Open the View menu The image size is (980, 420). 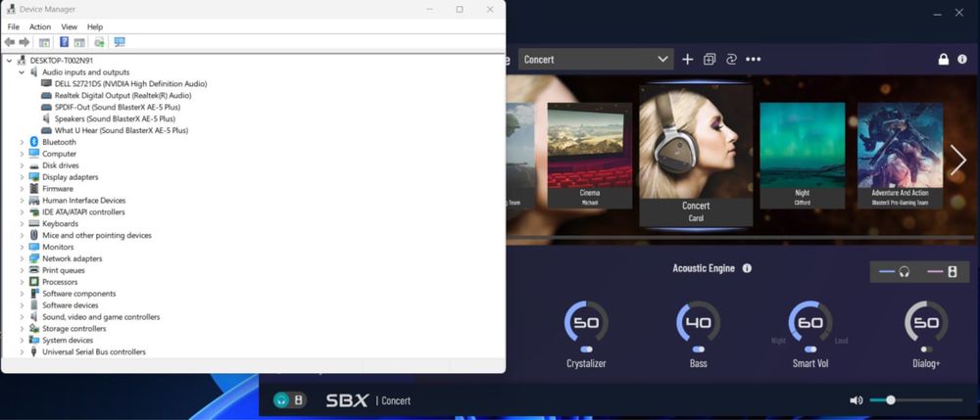click(70, 26)
